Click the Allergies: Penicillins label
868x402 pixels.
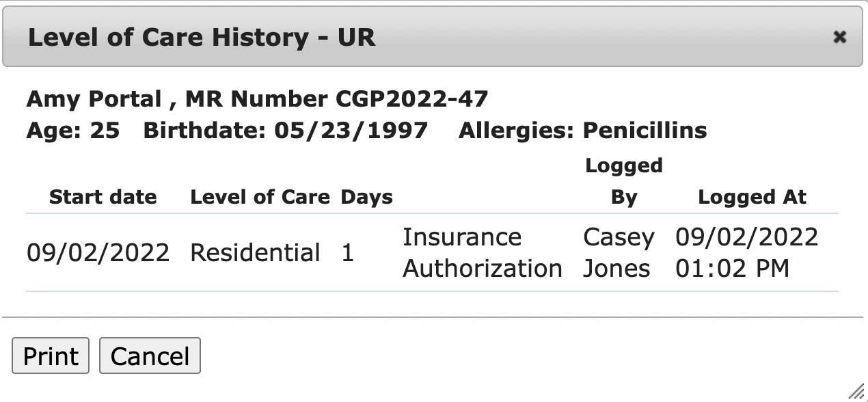coord(582,130)
